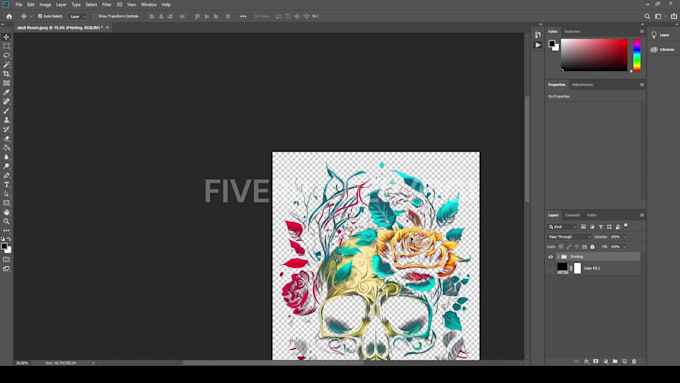The height and width of the screenshot is (383, 680).
Task: Select the Horizontal Type tool
Action: pos(7,185)
